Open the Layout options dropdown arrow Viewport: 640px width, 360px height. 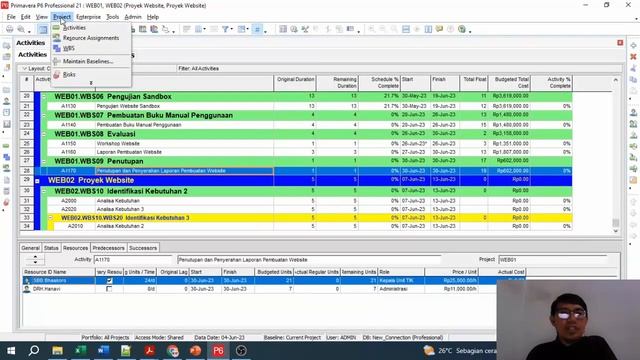point(24,69)
